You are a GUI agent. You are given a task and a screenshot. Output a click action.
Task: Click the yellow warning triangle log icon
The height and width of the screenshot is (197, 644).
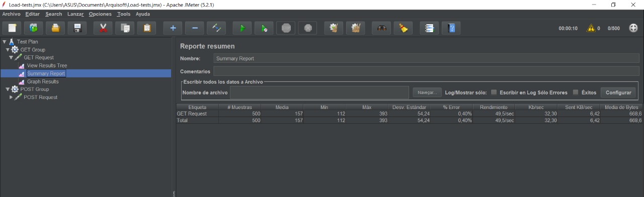591,28
